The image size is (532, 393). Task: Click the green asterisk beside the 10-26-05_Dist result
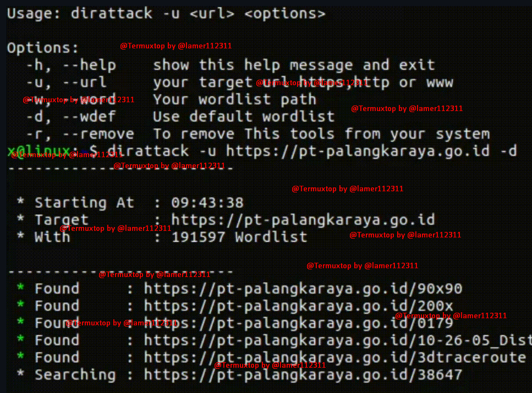21,339
